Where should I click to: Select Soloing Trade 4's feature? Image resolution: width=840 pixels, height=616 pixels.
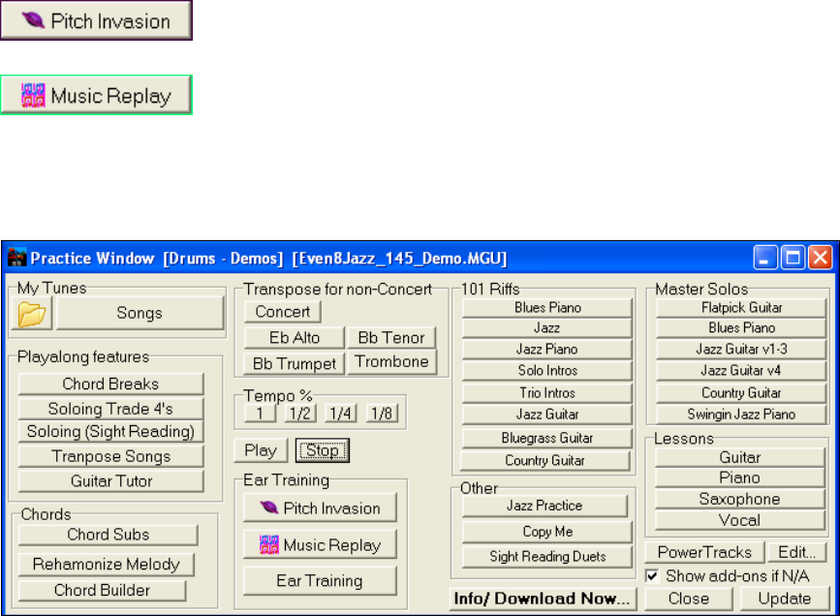[110, 409]
